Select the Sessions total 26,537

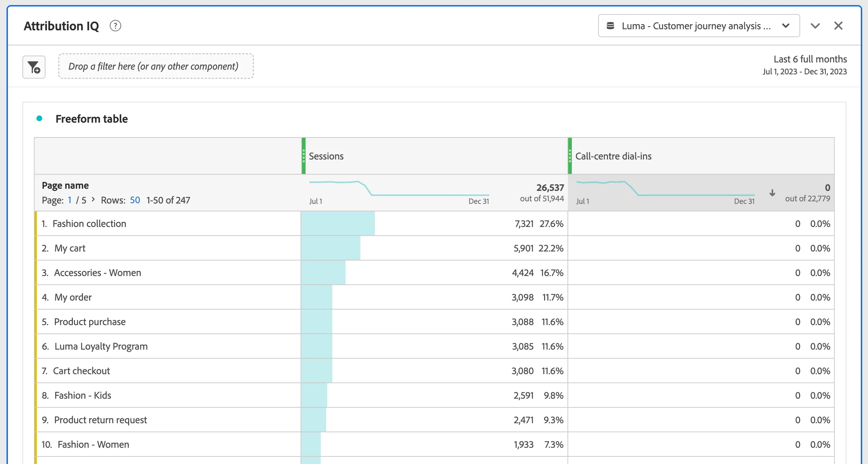point(550,188)
